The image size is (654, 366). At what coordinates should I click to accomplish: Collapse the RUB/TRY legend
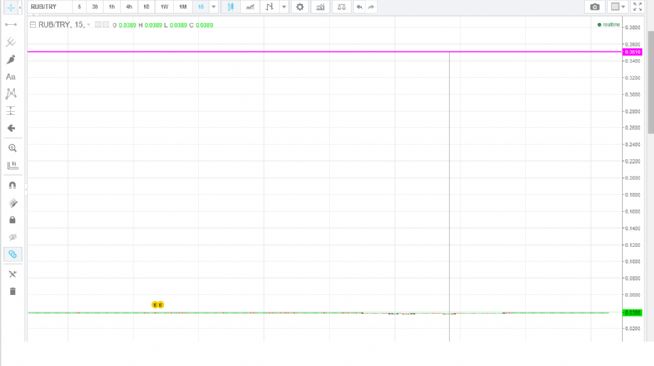tap(33, 25)
